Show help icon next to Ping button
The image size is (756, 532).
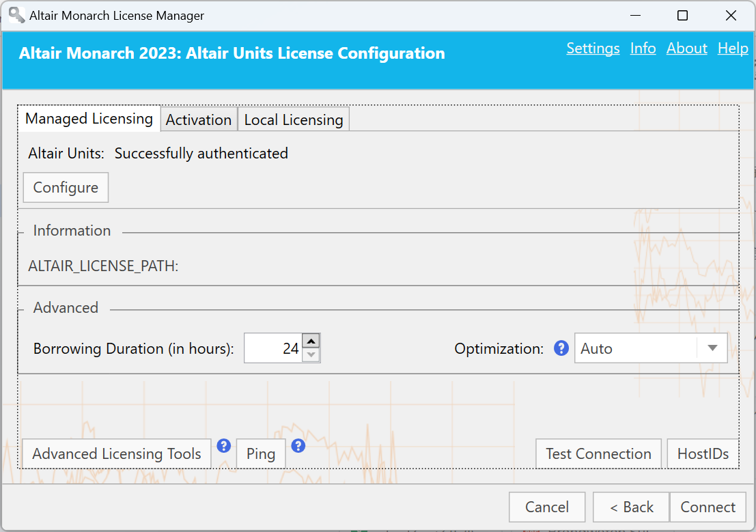[298, 446]
